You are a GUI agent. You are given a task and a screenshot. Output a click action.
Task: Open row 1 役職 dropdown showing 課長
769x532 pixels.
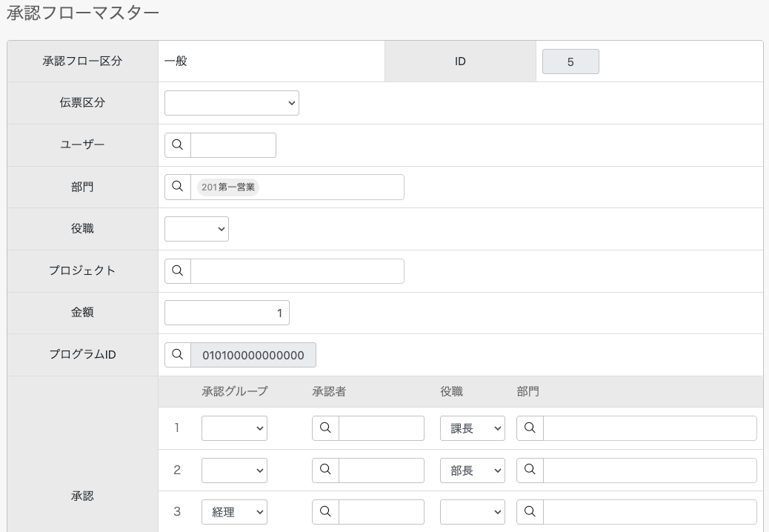coord(472,428)
